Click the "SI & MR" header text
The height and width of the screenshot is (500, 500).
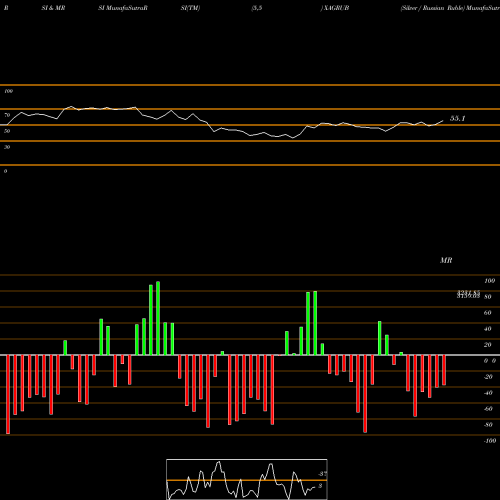(x=53, y=8)
